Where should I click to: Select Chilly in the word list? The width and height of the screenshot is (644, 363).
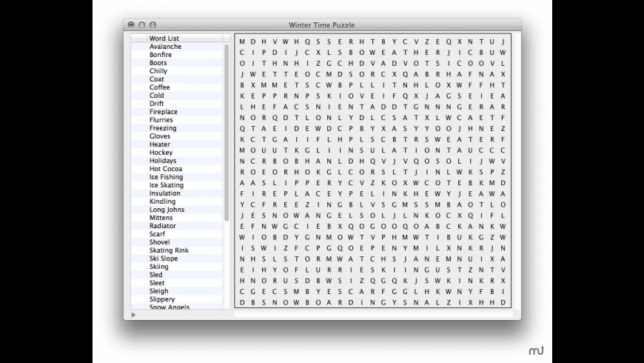177,70
